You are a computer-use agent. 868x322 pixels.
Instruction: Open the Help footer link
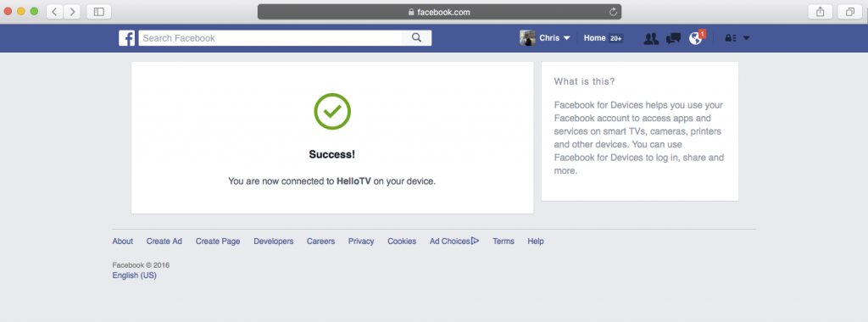(x=536, y=241)
